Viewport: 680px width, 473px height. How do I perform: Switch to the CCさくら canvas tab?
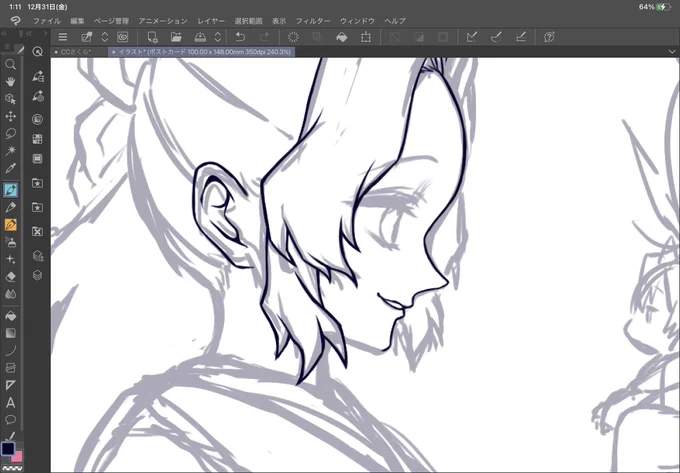click(x=79, y=52)
